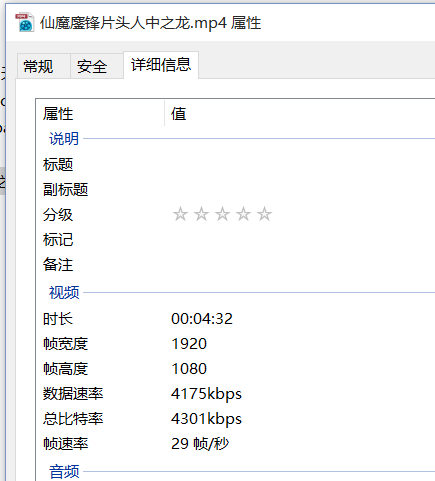
Task: Click the MP4 file icon in title bar
Action: tap(24, 22)
